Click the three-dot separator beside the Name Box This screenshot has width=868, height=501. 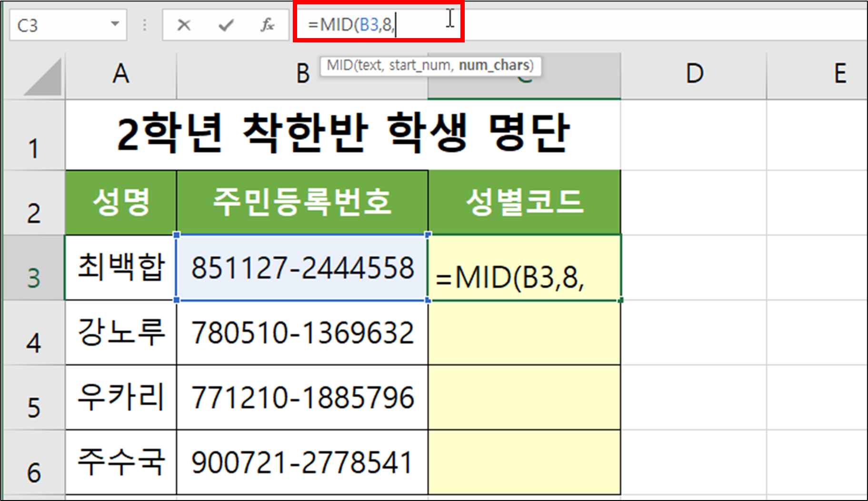[144, 24]
